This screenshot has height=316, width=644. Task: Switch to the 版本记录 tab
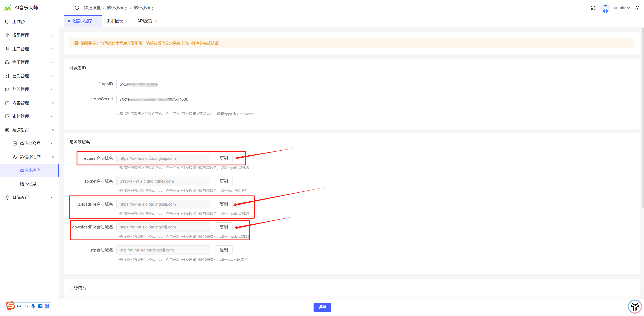tap(115, 21)
